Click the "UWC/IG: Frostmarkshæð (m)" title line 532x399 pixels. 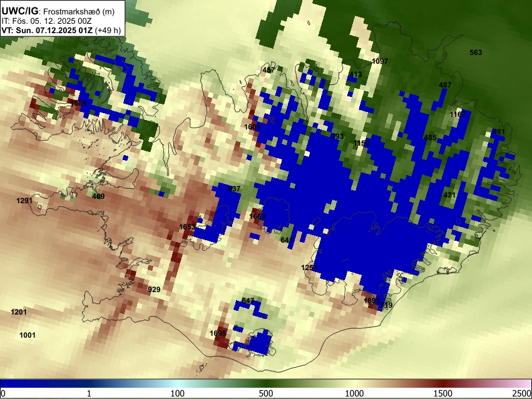point(58,11)
